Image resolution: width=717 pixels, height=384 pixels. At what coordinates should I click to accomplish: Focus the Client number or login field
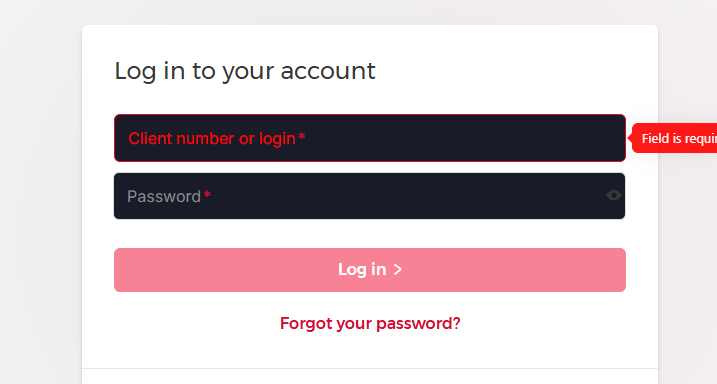[x=369, y=138]
